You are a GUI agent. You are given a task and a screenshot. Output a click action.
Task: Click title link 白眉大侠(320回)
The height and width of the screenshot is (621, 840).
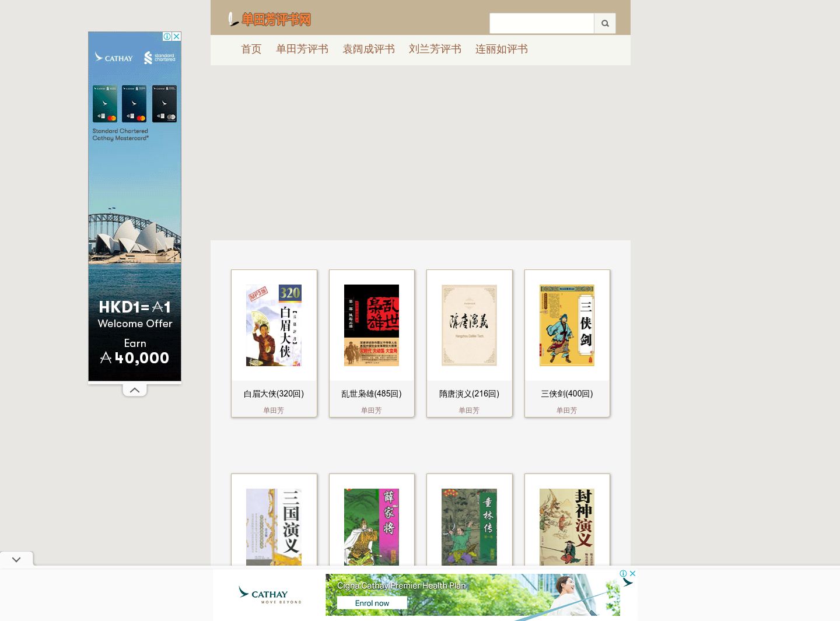pyautogui.click(x=274, y=394)
